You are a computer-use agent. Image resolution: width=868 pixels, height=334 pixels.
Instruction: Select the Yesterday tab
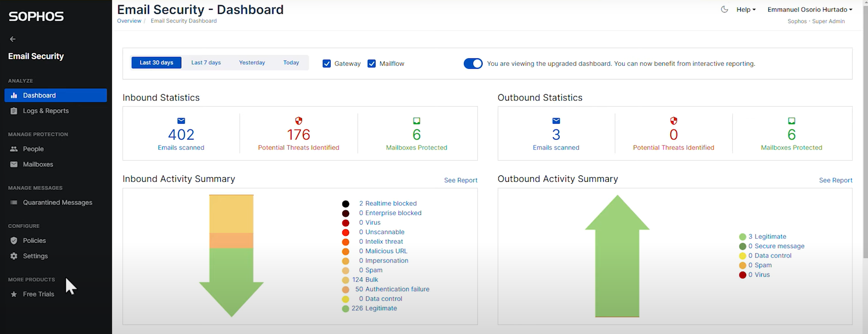coord(252,63)
